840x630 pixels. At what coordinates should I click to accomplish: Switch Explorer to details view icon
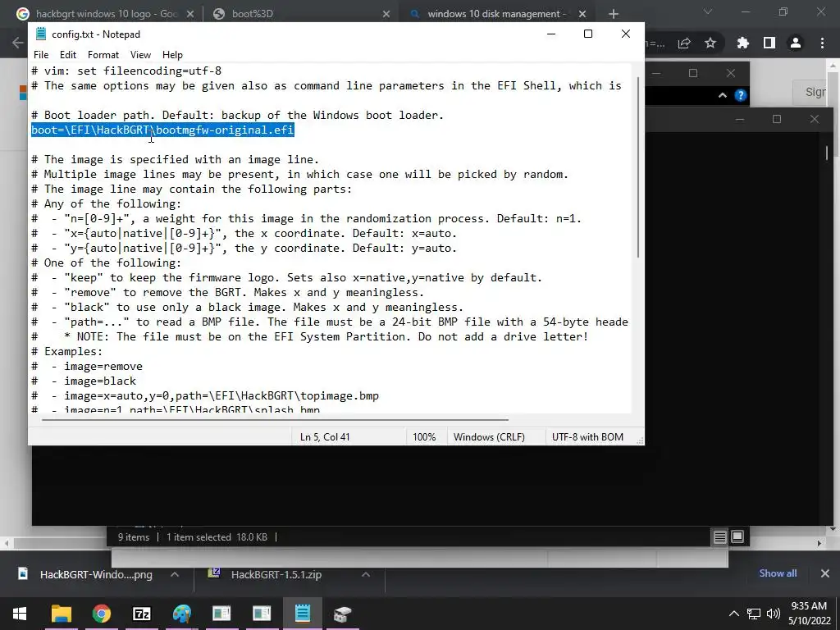click(x=720, y=536)
